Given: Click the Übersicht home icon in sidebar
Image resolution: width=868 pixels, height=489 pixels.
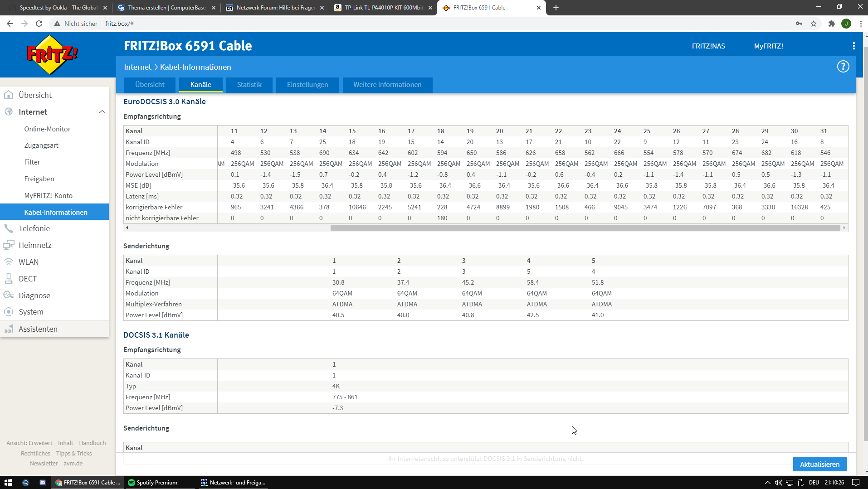Looking at the screenshot, I should click(x=9, y=95).
